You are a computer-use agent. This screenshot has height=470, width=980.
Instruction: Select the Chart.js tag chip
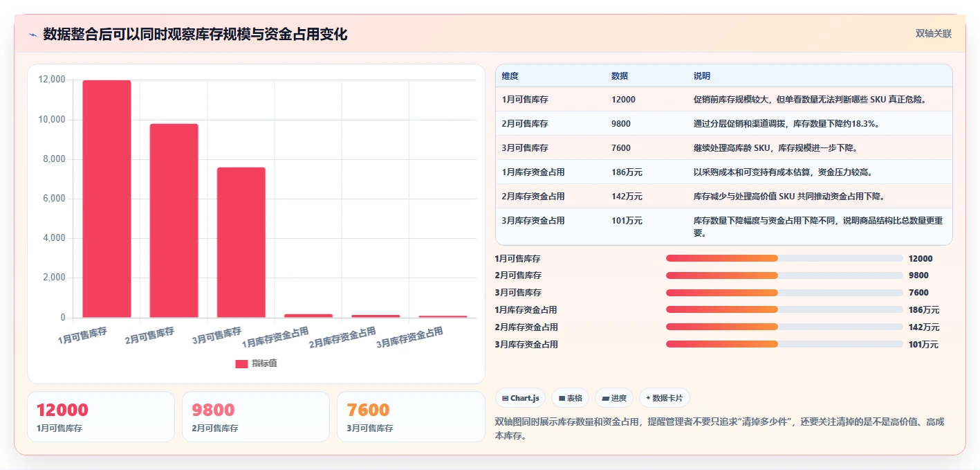[520, 398]
